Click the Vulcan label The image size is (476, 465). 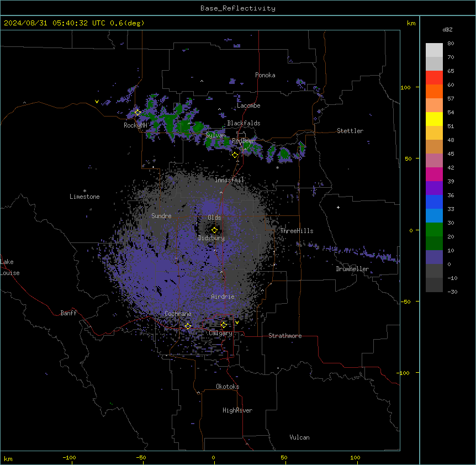click(x=300, y=437)
